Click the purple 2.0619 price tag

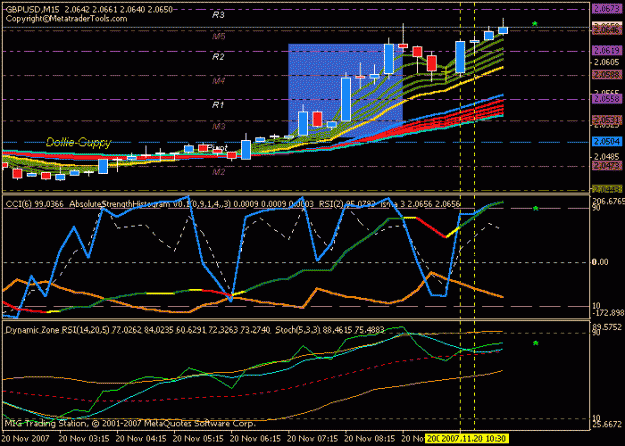606,51
